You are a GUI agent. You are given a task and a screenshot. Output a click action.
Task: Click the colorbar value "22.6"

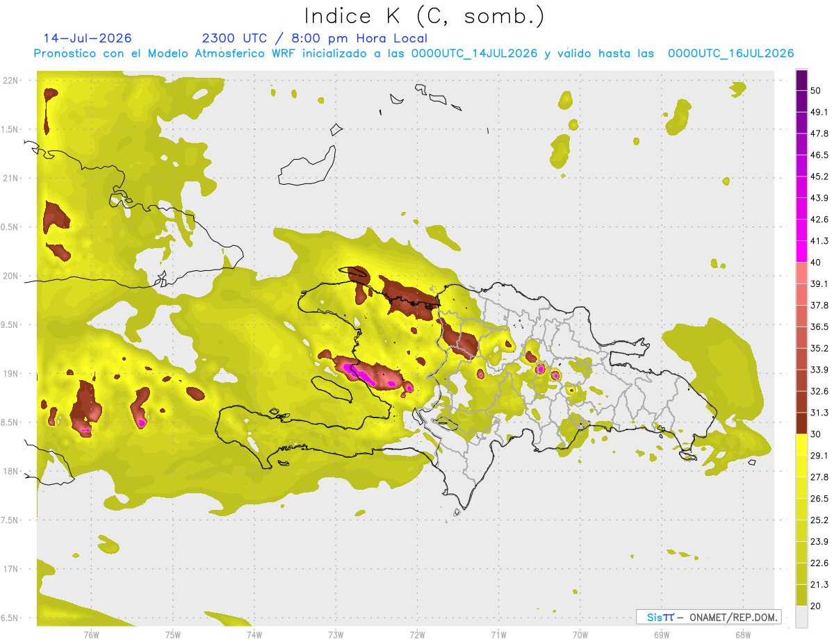[819, 563]
